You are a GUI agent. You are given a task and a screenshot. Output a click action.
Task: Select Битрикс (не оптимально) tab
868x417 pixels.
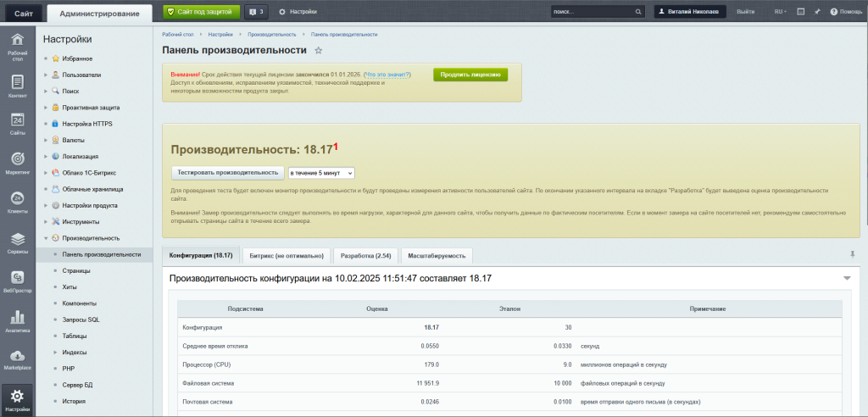(287, 256)
